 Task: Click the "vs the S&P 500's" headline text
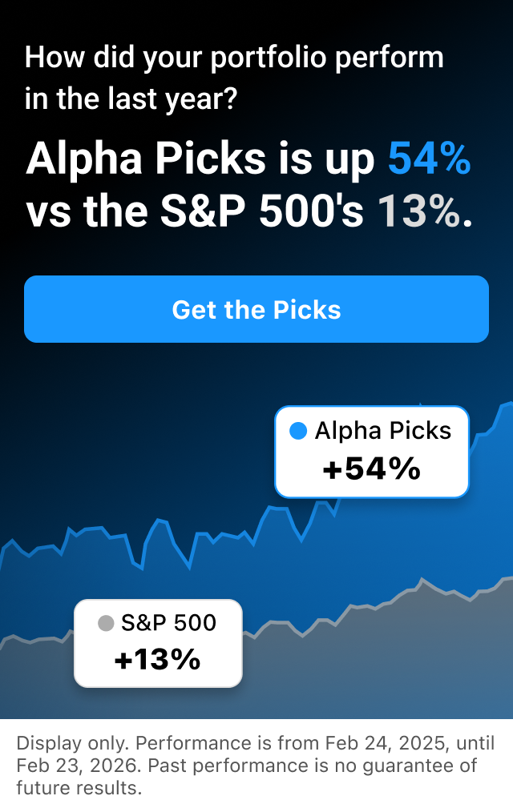196,211
